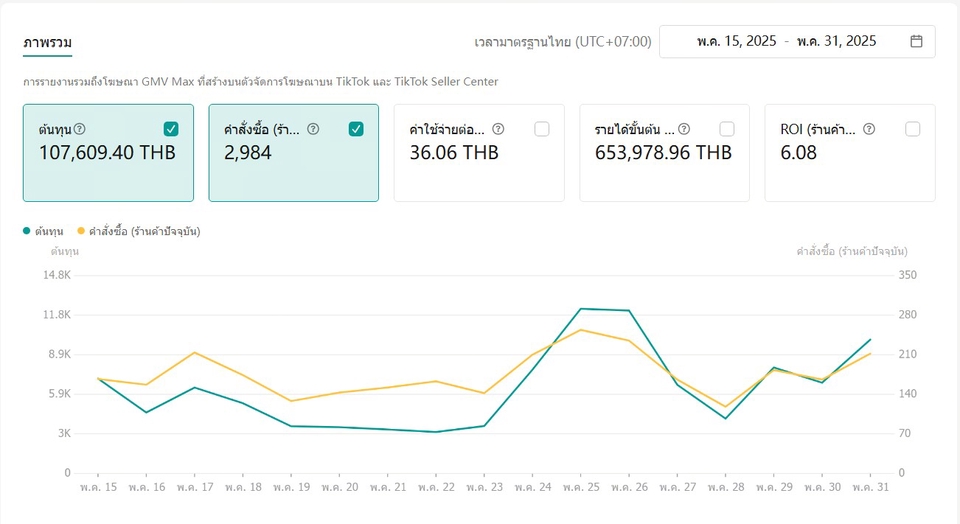This screenshot has height=524, width=960.
Task: Uncheck the ต้นทุน metric checkbox
Action: pyautogui.click(x=171, y=129)
